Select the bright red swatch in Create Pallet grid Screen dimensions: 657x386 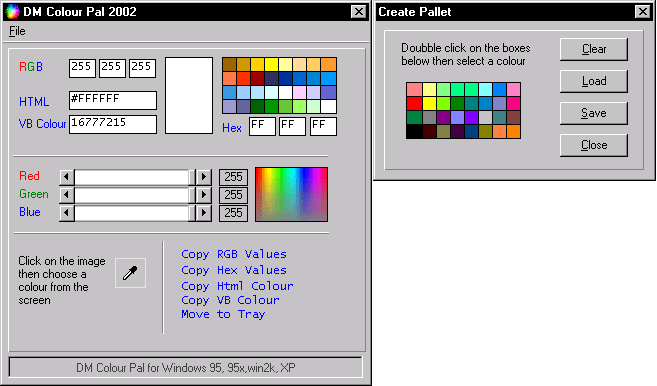[414, 103]
